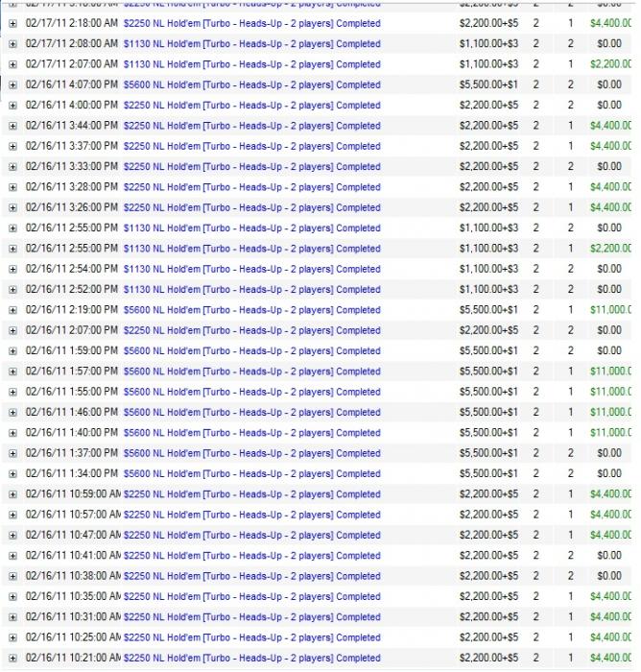Open the $1130 NL Hold'em link at 2:52:00 PM

tap(252, 290)
